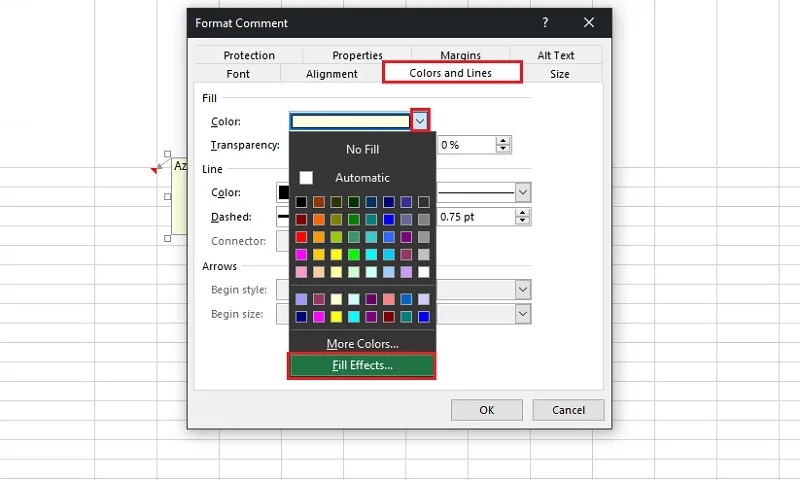
Task: Open More Colors... option
Action: tap(362, 344)
